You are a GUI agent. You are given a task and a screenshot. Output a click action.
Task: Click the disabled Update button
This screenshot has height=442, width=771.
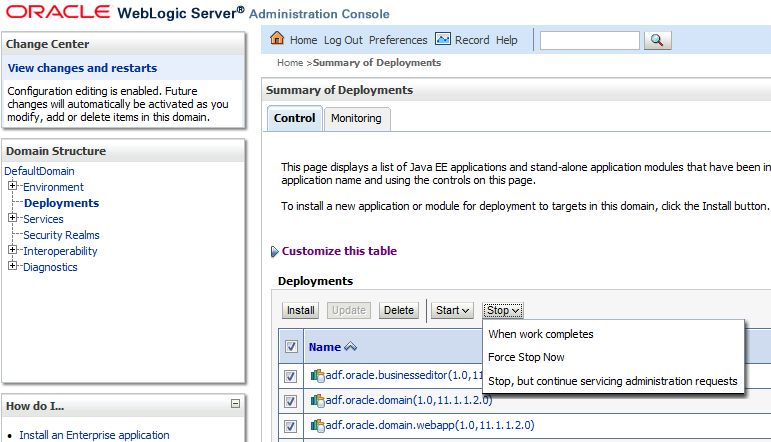coord(349,310)
